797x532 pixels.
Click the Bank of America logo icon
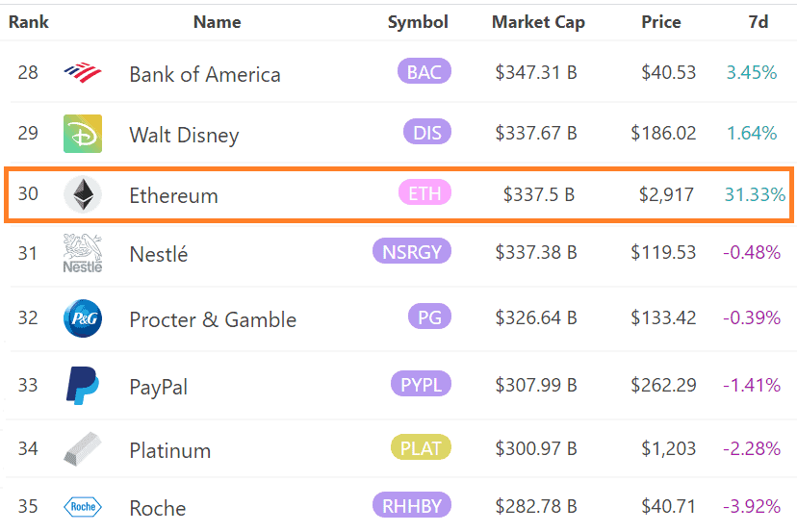[x=82, y=72]
